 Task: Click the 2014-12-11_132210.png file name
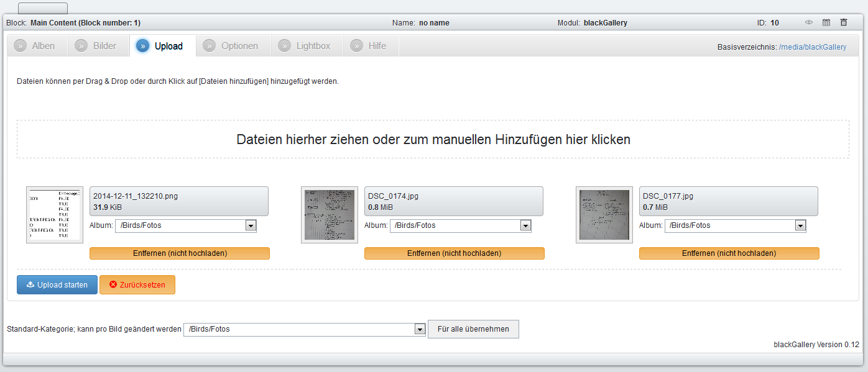click(x=136, y=196)
